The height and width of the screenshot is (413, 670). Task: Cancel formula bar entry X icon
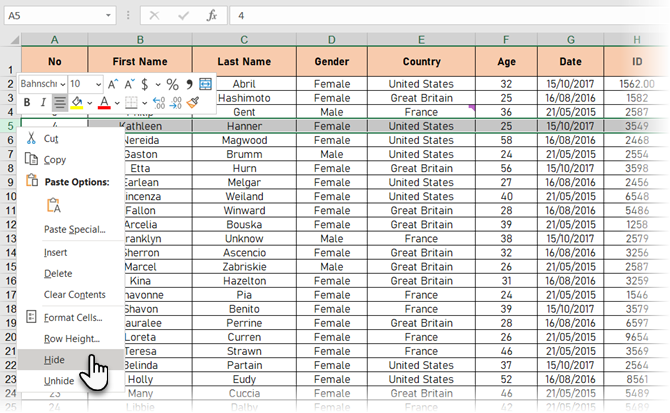(154, 16)
